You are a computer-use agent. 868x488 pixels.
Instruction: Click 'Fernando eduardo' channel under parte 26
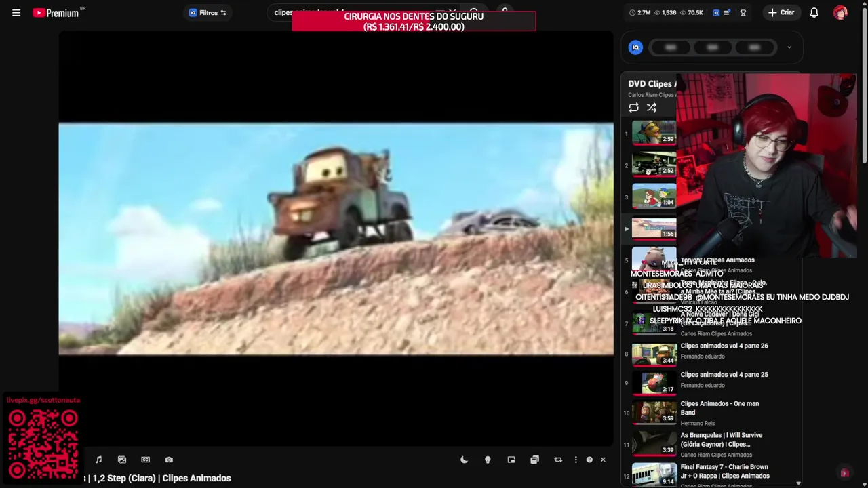pyautogui.click(x=703, y=357)
